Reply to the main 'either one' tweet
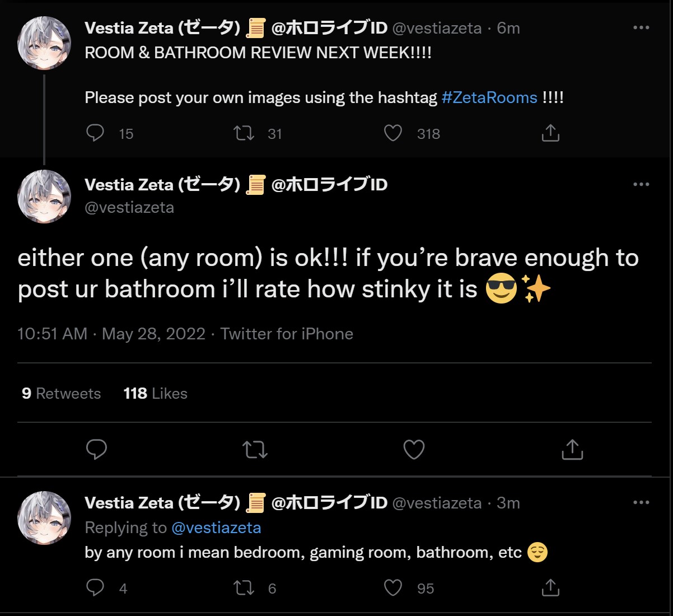Screen dimensions: 673x616 tap(96, 449)
